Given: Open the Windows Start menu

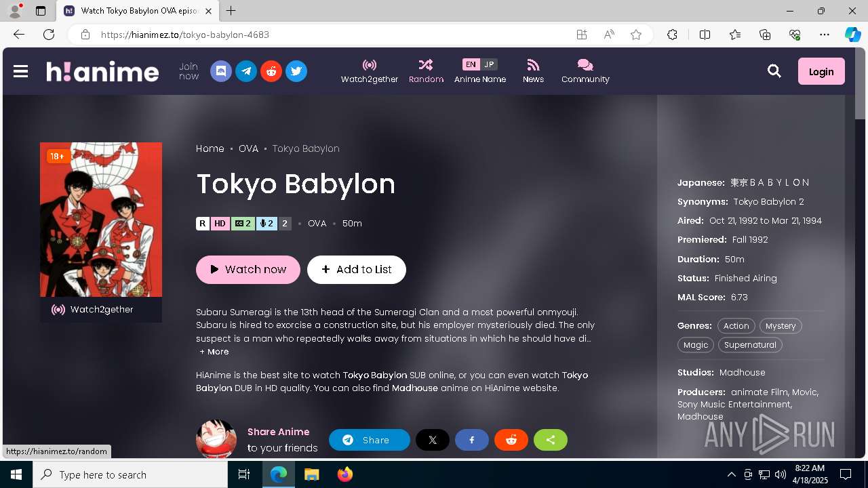Looking at the screenshot, I should [16, 474].
